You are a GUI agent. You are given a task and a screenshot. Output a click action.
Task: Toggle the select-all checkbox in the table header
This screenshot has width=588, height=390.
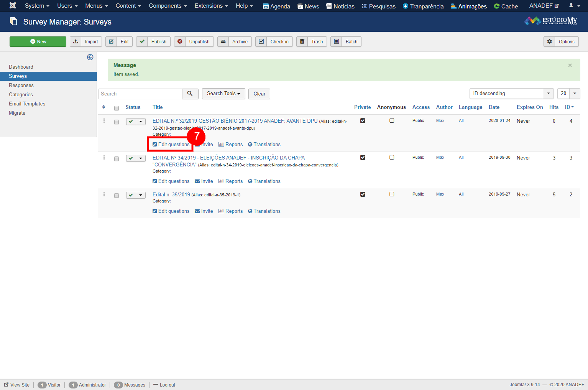coord(117,108)
